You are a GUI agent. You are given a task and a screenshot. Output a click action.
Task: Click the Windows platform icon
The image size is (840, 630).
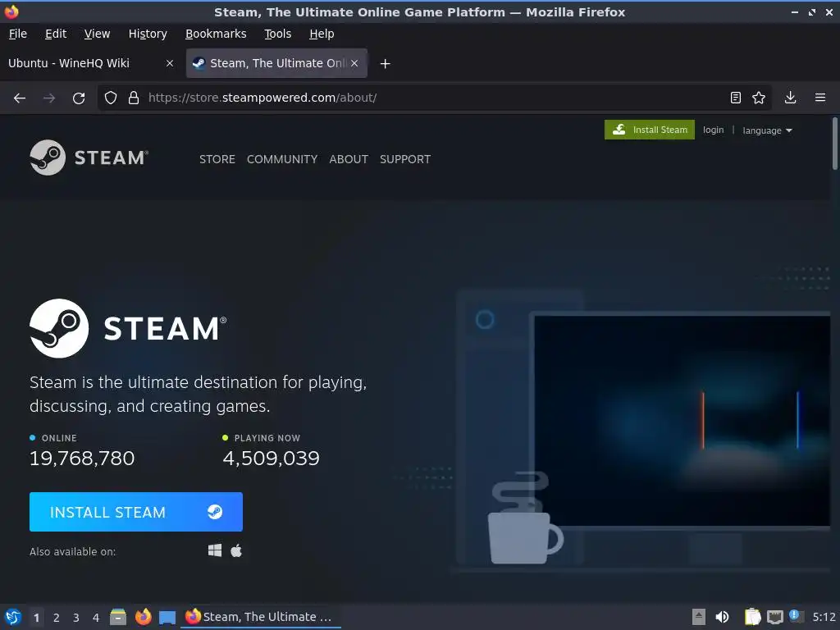point(215,550)
